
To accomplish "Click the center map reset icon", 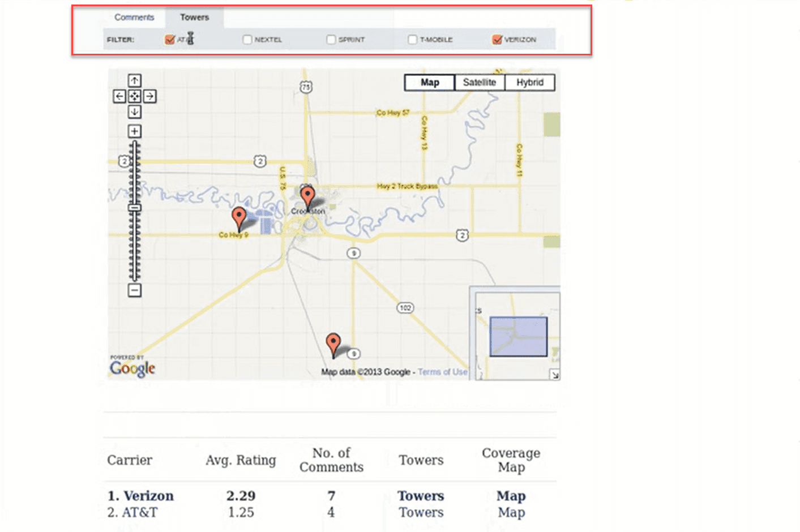I will (134, 96).
